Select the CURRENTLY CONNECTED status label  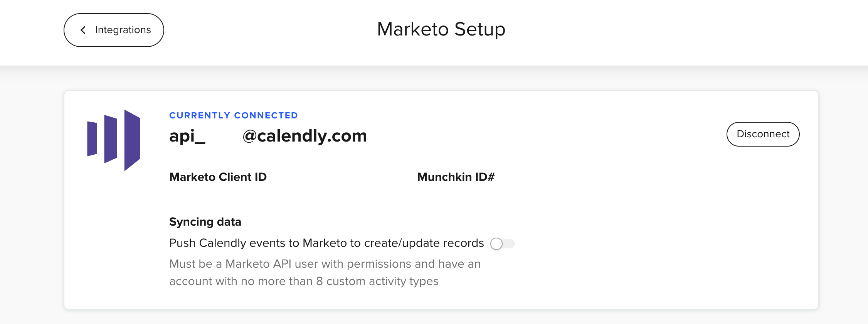pos(233,115)
